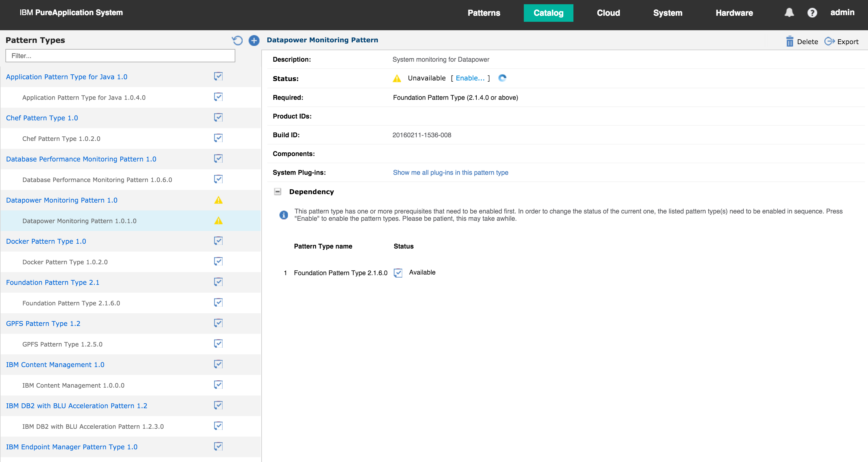Open GPFS Pattern Type 1.2 group

(43, 324)
